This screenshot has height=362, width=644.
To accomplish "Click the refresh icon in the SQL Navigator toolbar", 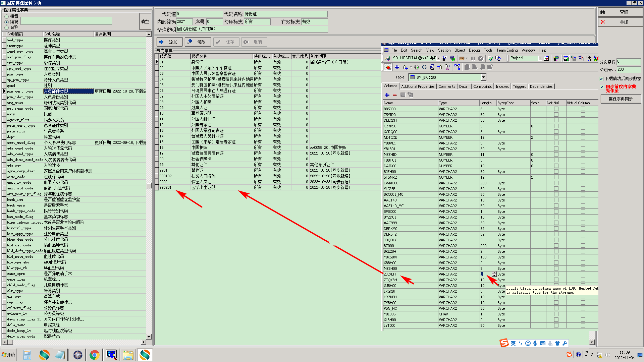I will (x=424, y=67).
